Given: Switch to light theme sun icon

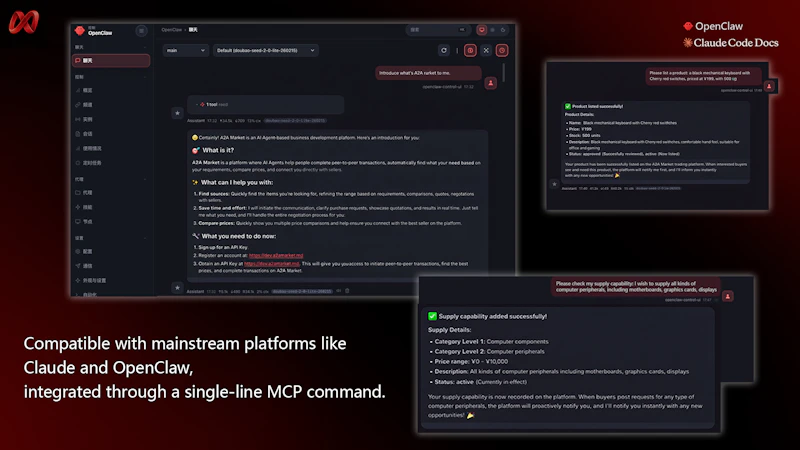Looking at the screenshot, I should (x=492, y=30).
